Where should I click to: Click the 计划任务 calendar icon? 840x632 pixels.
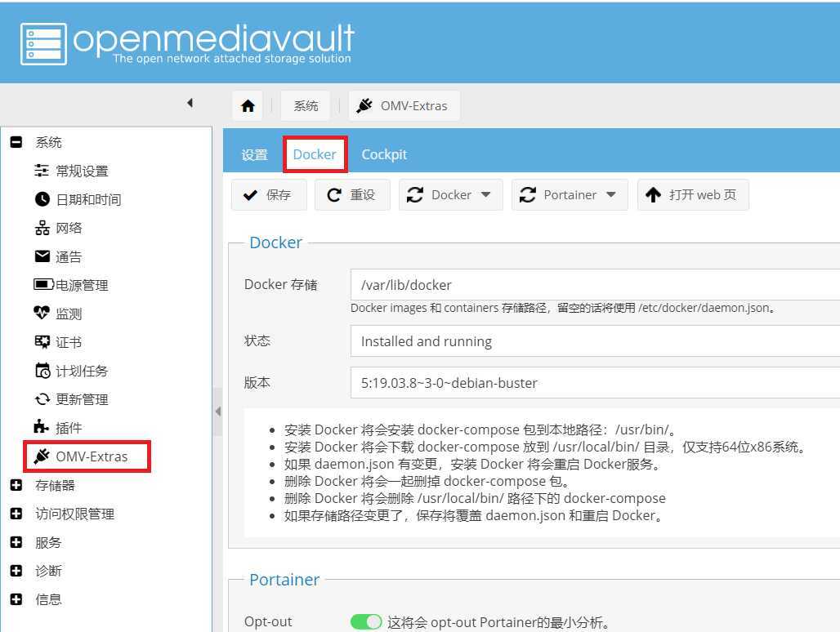tap(42, 371)
